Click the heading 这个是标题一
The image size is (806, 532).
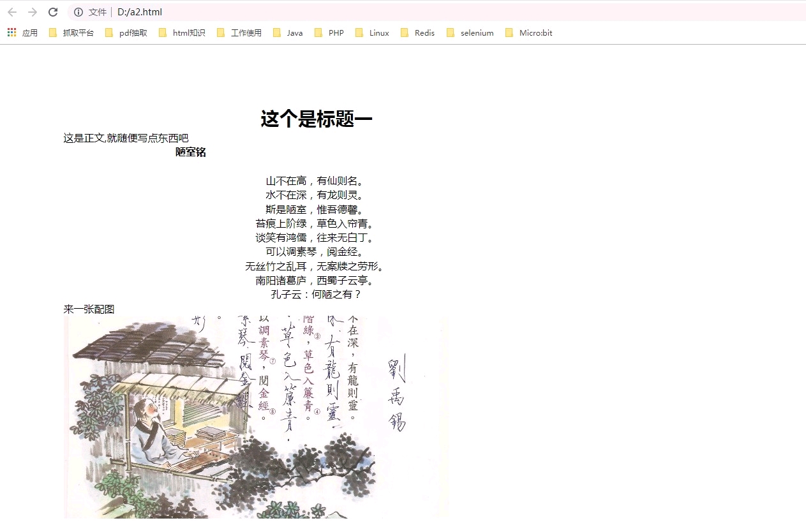(x=316, y=119)
